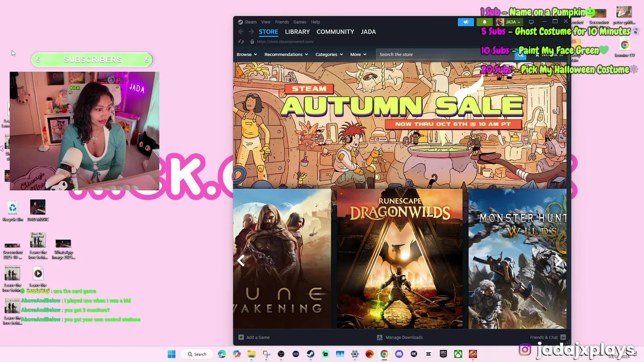Click the Big Picture mode monitor icon
The height and width of the screenshot is (362, 644).
click(x=531, y=22)
